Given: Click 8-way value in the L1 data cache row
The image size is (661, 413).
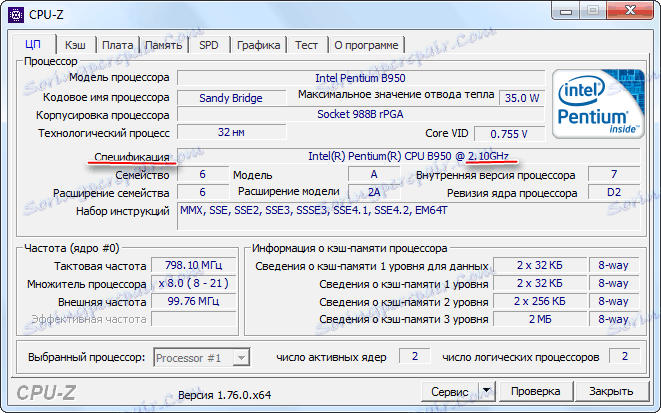Looking at the screenshot, I should tap(613, 265).
